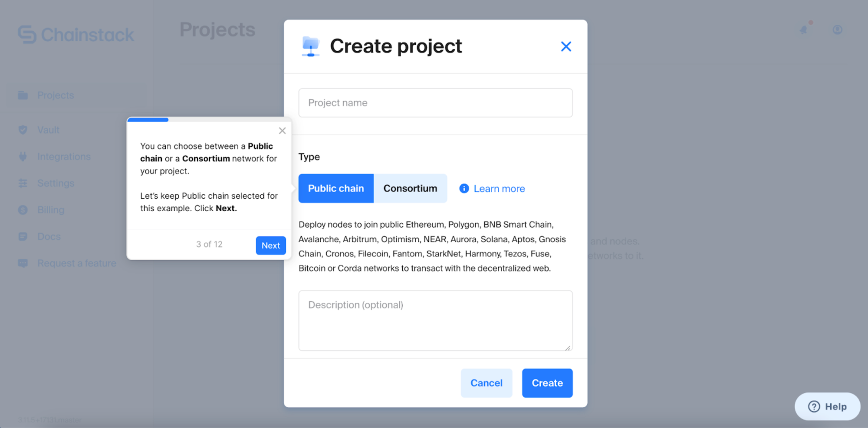The width and height of the screenshot is (868, 428).
Task: Click the 'Create project' dialog title
Action: (x=396, y=46)
